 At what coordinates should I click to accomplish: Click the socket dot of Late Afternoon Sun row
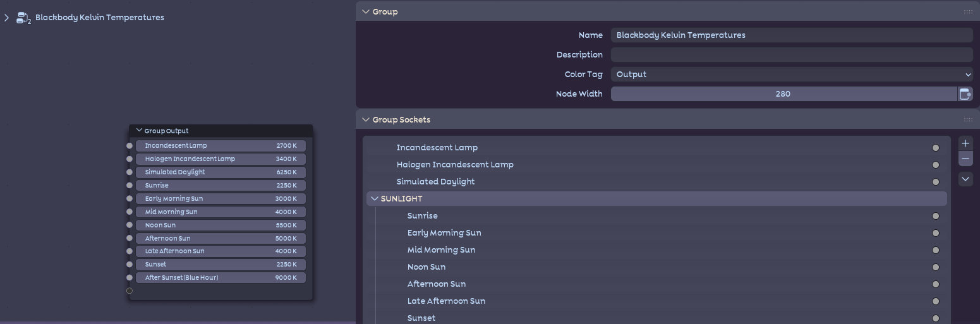pos(936,301)
